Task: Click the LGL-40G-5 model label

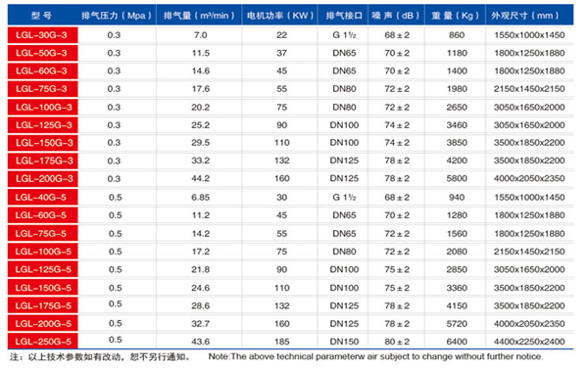Action: click(x=43, y=198)
